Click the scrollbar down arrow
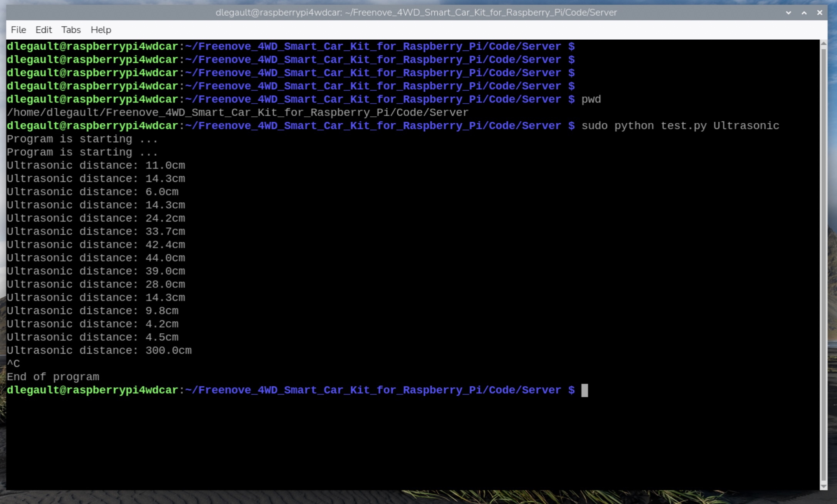This screenshot has width=837, height=504. [x=824, y=486]
